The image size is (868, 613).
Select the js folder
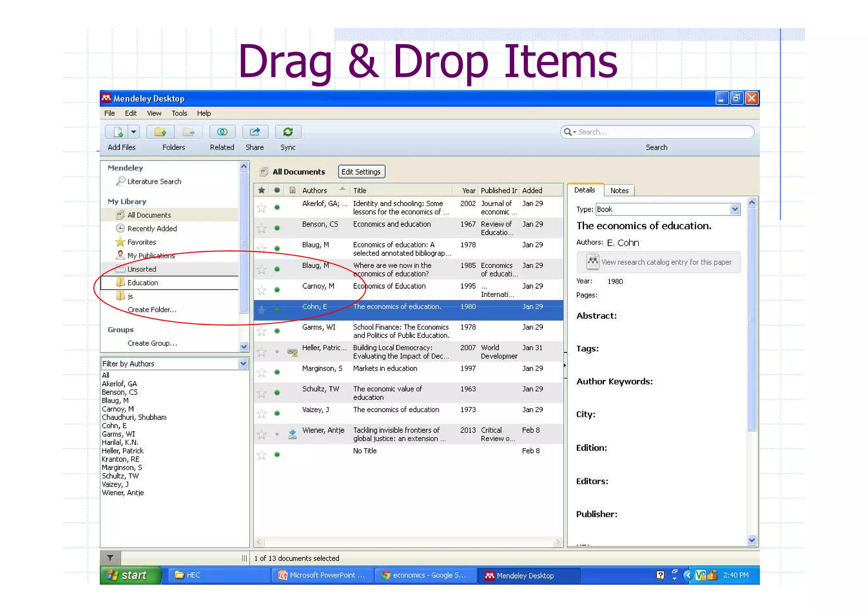(x=130, y=296)
